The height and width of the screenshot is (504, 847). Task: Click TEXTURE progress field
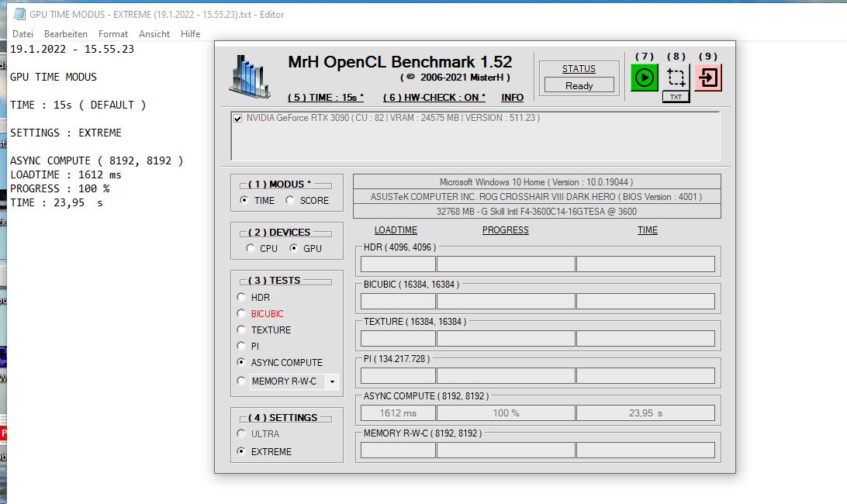coord(506,339)
